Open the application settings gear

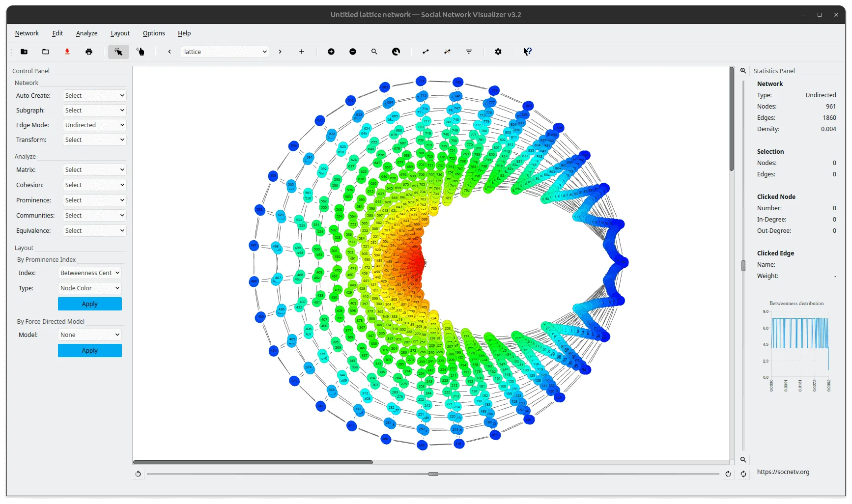(x=498, y=52)
